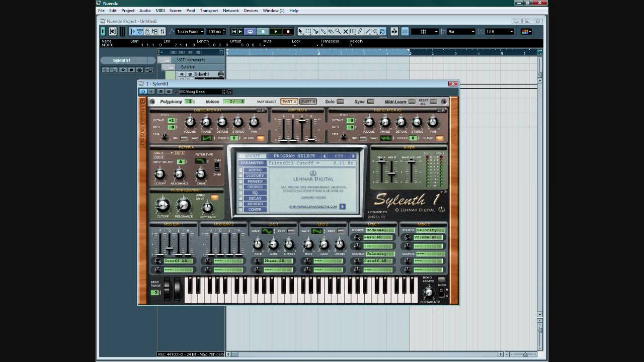The image size is (644, 362).
Task: Open the Devices menu
Action: coord(251,11)
